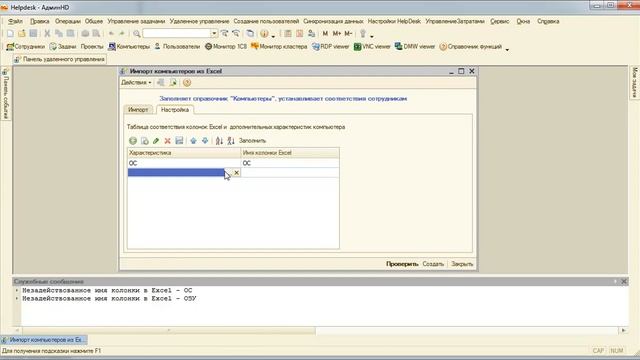Image resolution: width=640 pixels, height=360 pixels.
Task: Click the Имя колонки Excel column header
Action: [290, 153]
